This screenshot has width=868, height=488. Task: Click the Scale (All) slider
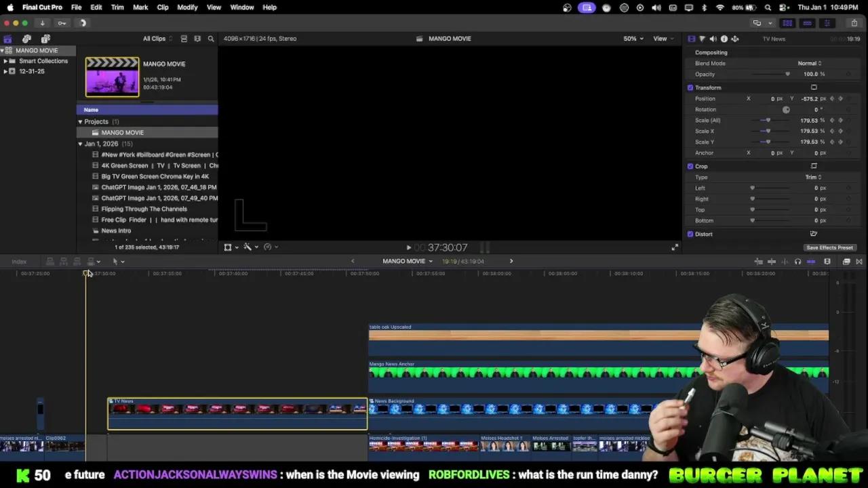(772, 121)
